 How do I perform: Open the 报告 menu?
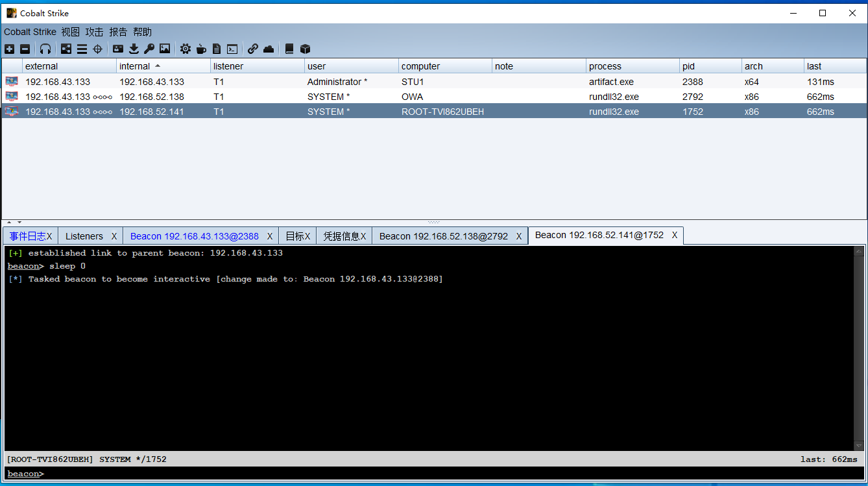pyautogui.click(x=118, y=32)
